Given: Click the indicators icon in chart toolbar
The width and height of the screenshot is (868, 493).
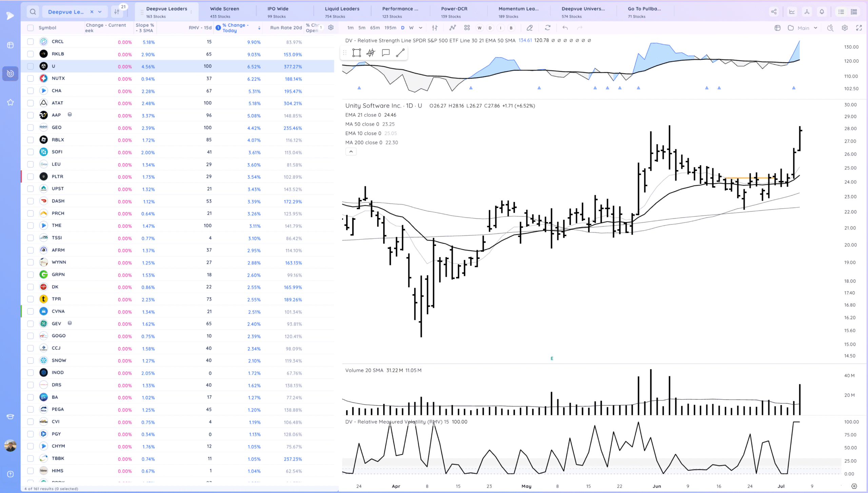Looking at the screenshot, I should point(453,28).
